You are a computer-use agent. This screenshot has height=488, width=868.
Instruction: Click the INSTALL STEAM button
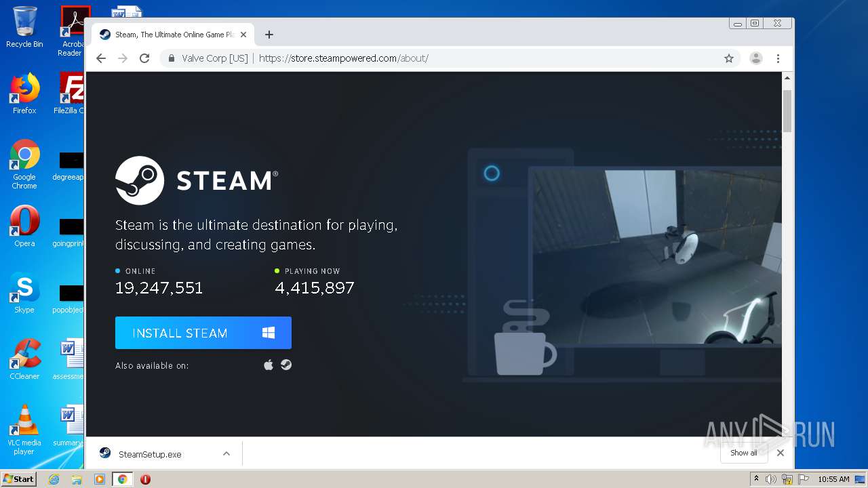pyautogui.click(x=203, y=333)
